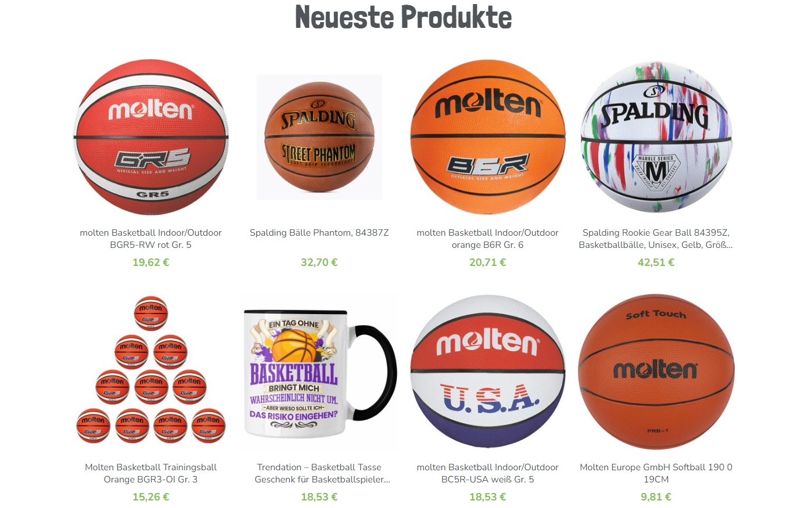Screen dimensions: 812x508
Task: Open molten Basketball BGR5-RW rot Gr. 5 link
Action: pos(151,239)
